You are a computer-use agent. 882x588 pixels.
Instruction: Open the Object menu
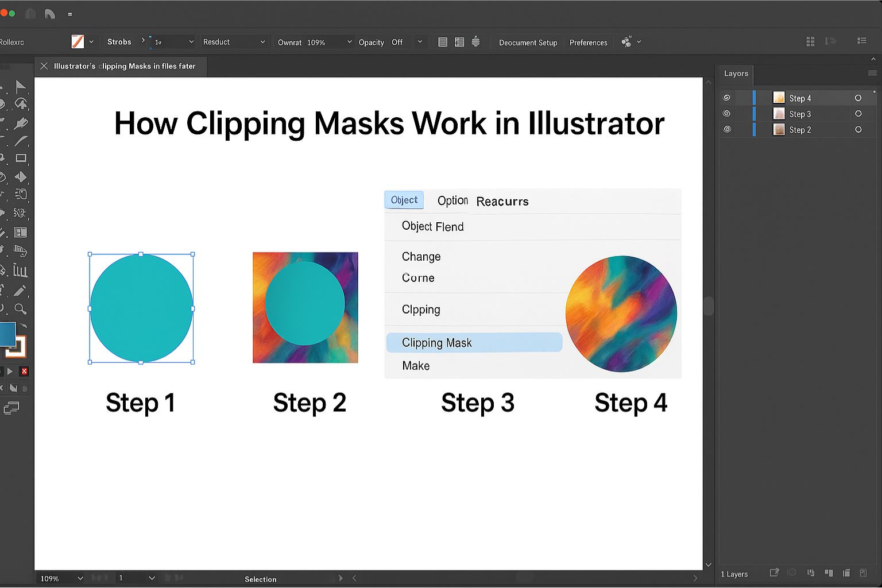pos(404,200)
